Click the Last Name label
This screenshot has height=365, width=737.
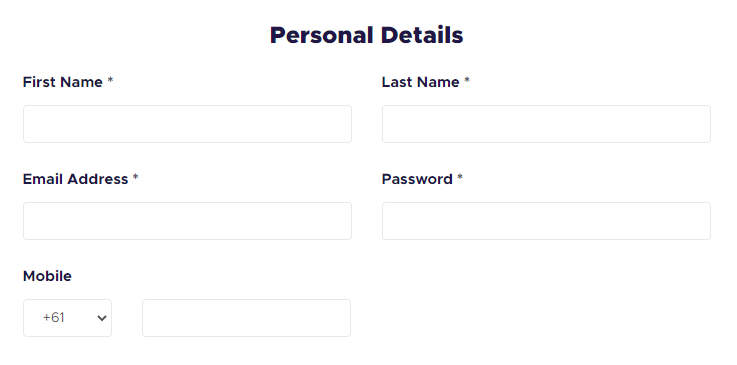click(421, 82)
